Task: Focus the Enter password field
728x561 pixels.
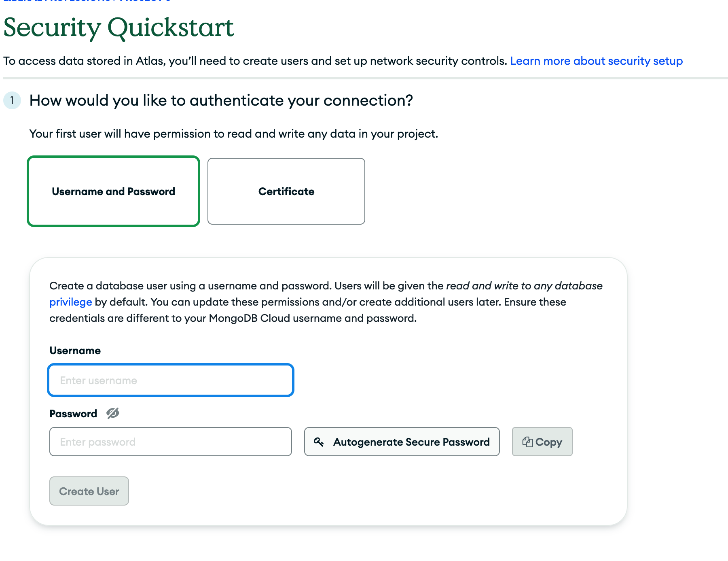Action: [171, 442]
